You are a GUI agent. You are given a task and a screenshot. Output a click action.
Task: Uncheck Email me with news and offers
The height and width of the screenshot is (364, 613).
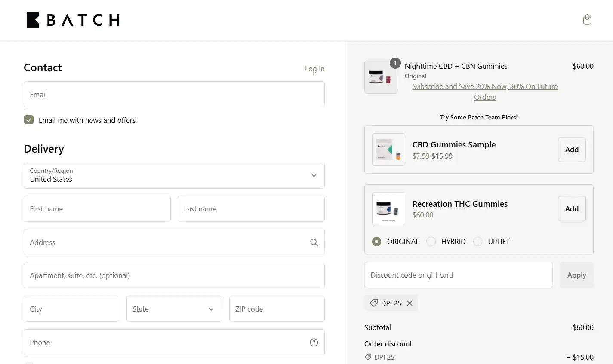point(28,120)
